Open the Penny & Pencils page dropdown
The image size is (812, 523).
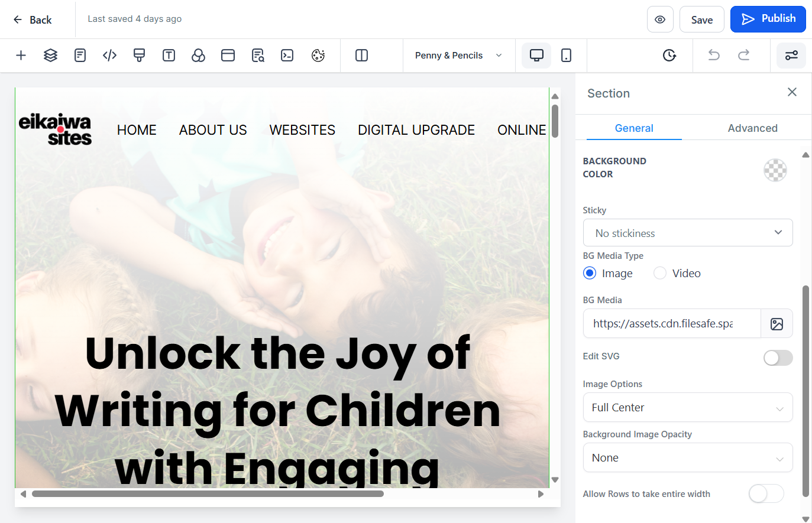point(459,56)
